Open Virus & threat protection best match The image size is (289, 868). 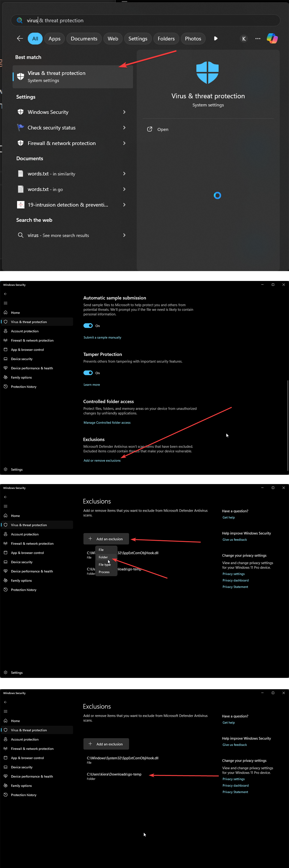(73, 76)
